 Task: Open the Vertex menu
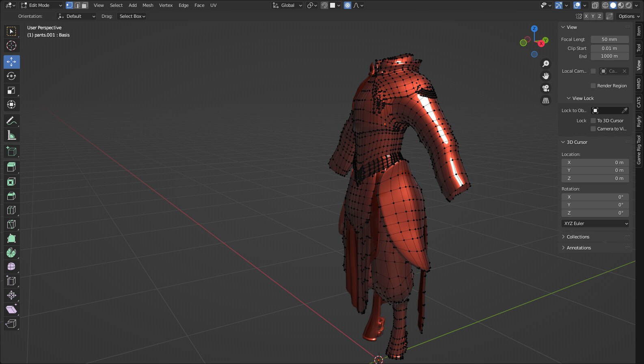[166, 5]
